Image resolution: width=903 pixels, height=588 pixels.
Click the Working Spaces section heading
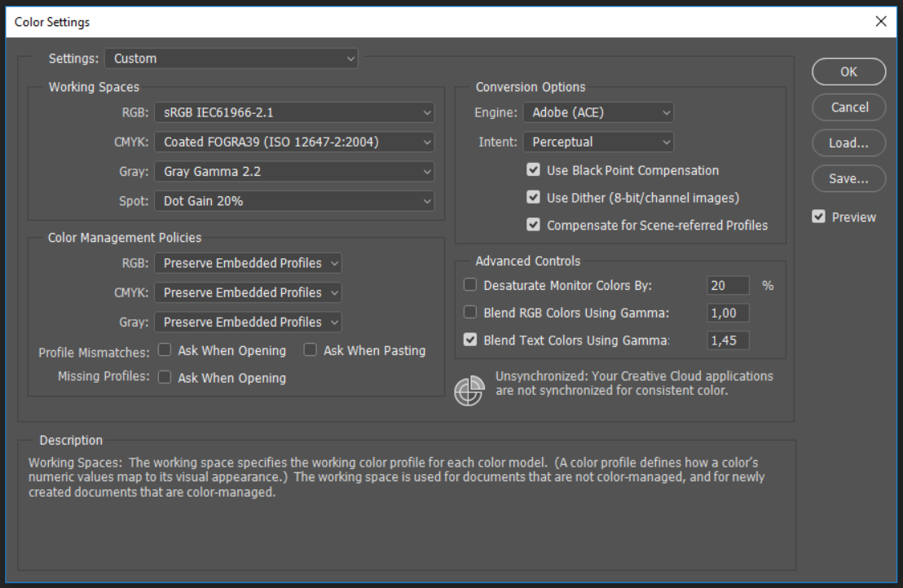(x=94, y=87)
